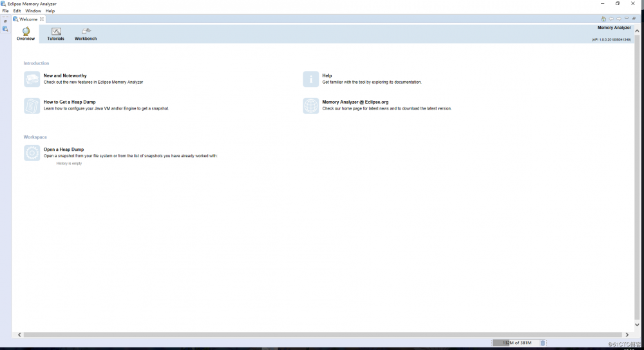Click the Memory Analyzer title text
Image resolution: width=644 pixels, height=350 pixels.
(614, 28)
